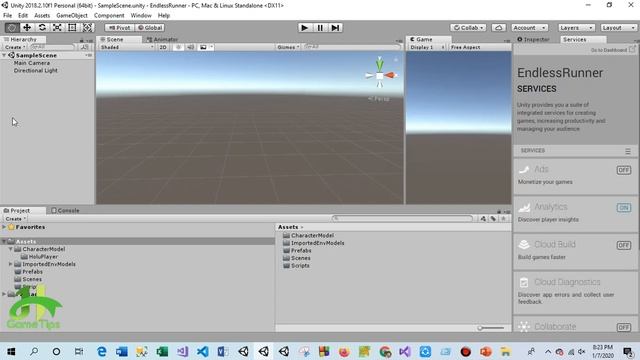
Task: Select the Scale tool
Action: coord(57,27)
